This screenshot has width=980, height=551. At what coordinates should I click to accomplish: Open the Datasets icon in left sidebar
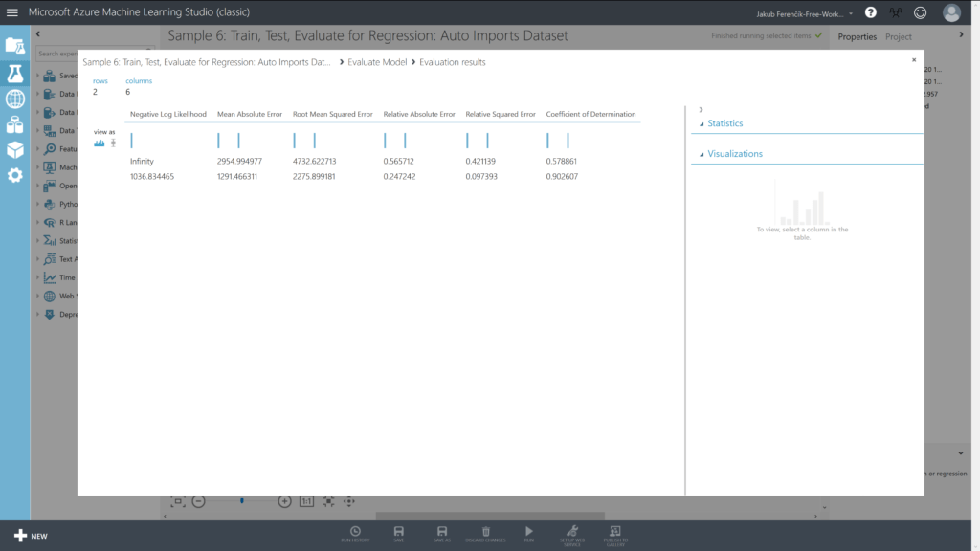pos(14,124)
